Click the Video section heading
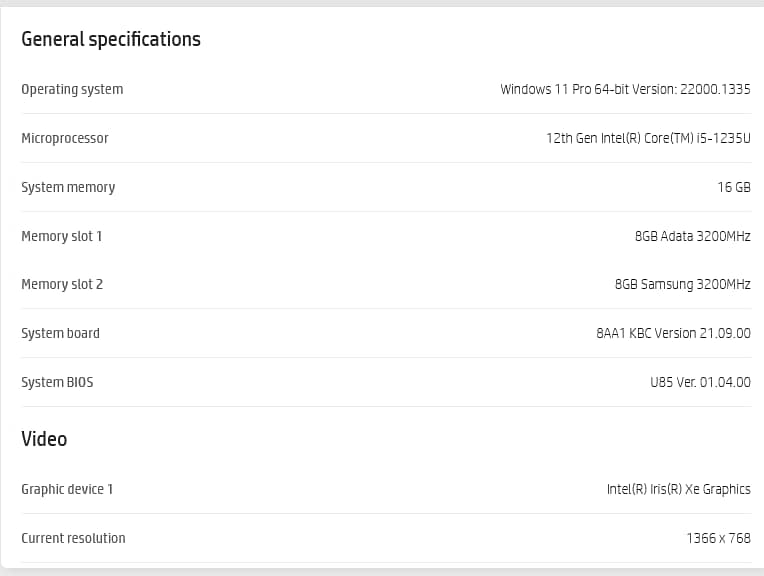764x576 pixels. point(44,439)
